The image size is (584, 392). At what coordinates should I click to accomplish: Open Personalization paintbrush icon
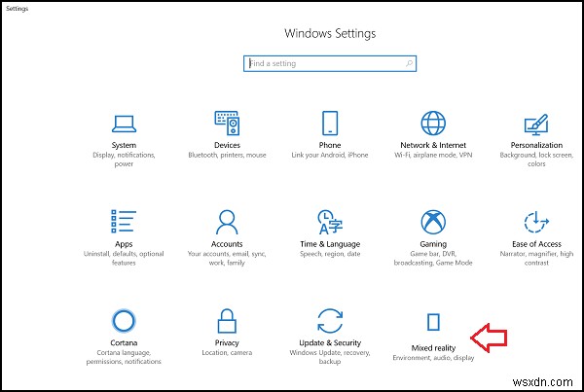tap(536, 124)
